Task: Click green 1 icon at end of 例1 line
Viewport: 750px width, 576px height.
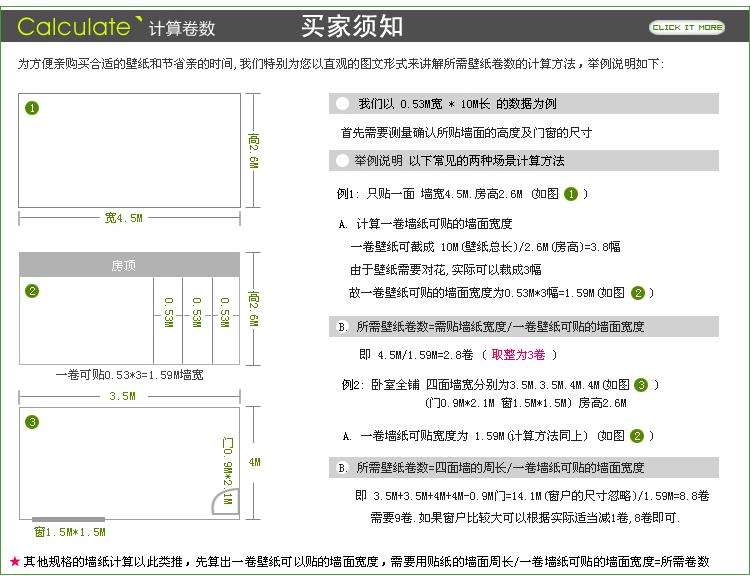Action: (571, 194)
